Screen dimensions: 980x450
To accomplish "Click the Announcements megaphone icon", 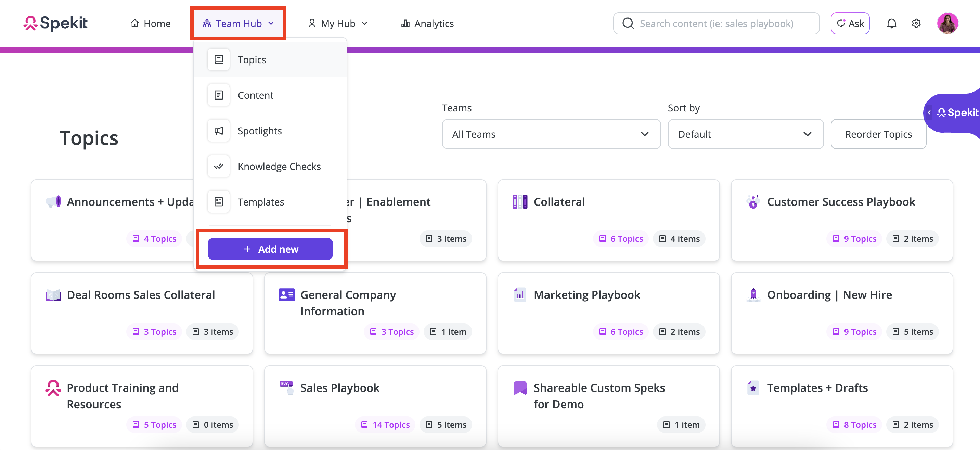I will coord(53,201).
